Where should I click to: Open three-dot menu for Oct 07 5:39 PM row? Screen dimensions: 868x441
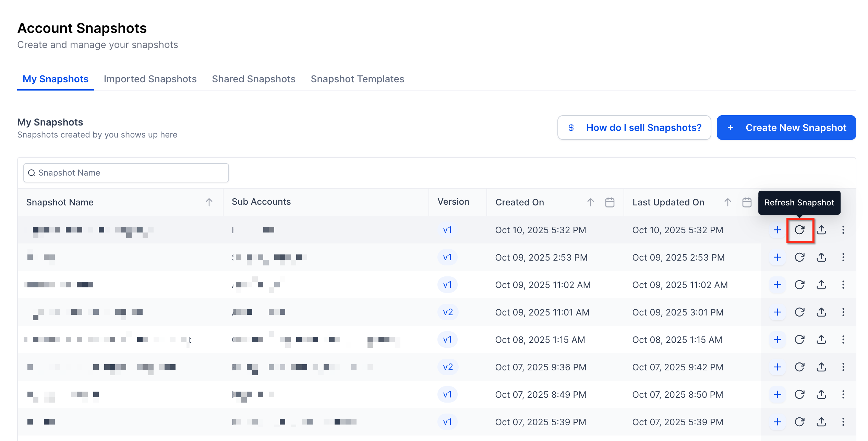tap(843, 422)
